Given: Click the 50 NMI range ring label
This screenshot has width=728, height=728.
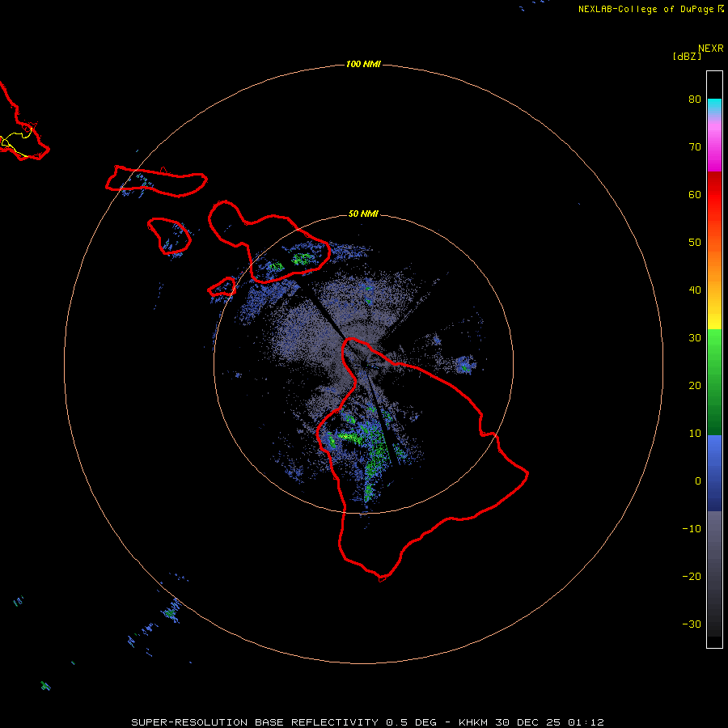Looking at the screenshot, I should [x=363, y=214].
